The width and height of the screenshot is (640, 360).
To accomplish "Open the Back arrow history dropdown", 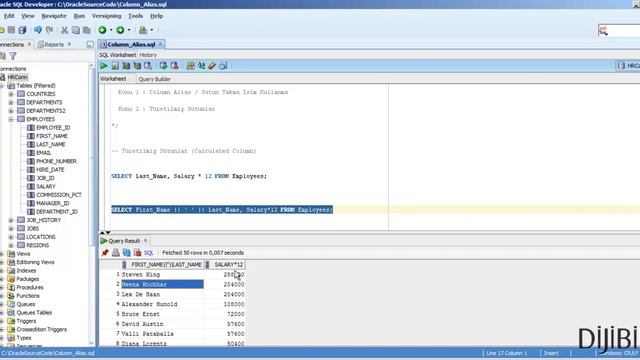I will click(111, 30).
